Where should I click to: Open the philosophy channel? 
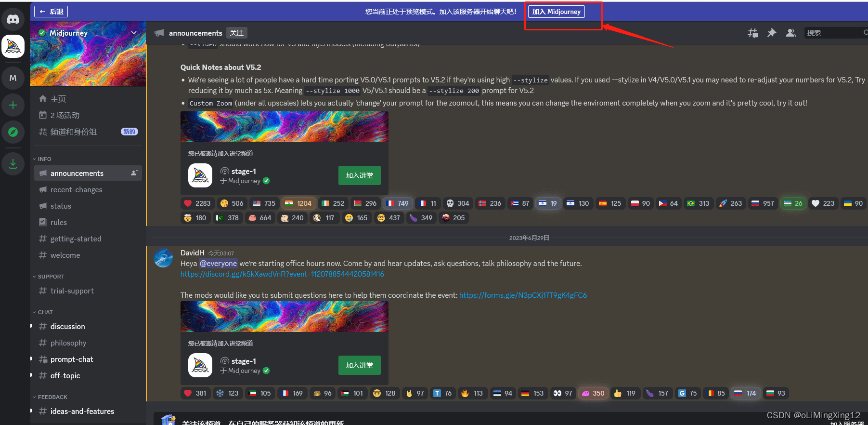88,343
